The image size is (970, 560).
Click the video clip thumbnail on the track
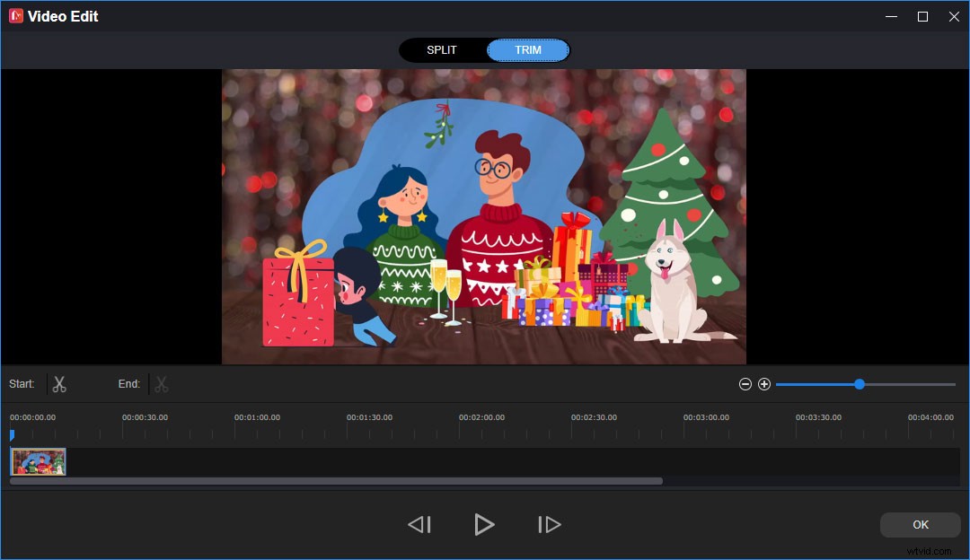[37, 460]
